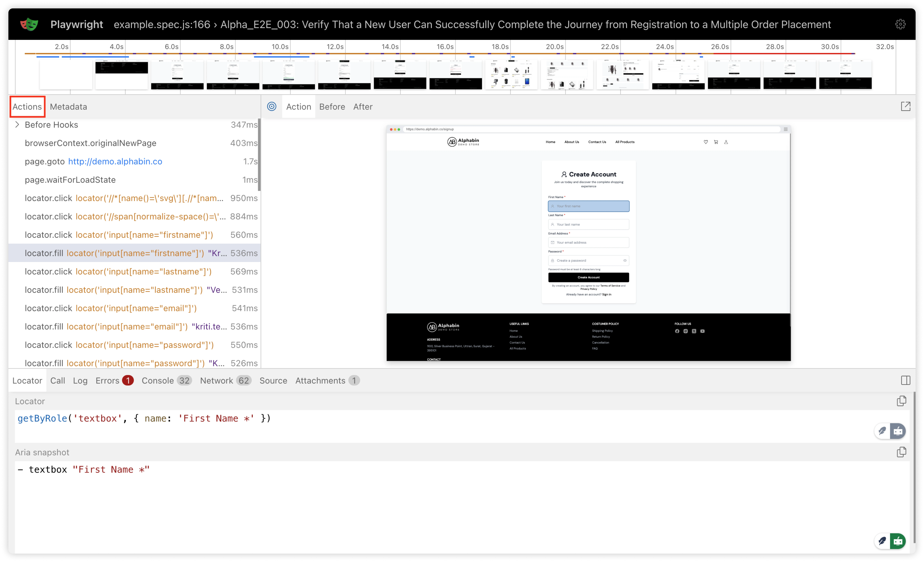Activate the pick locator target icon
This screenshot has width=924, height=562.
tap(272, 107)
